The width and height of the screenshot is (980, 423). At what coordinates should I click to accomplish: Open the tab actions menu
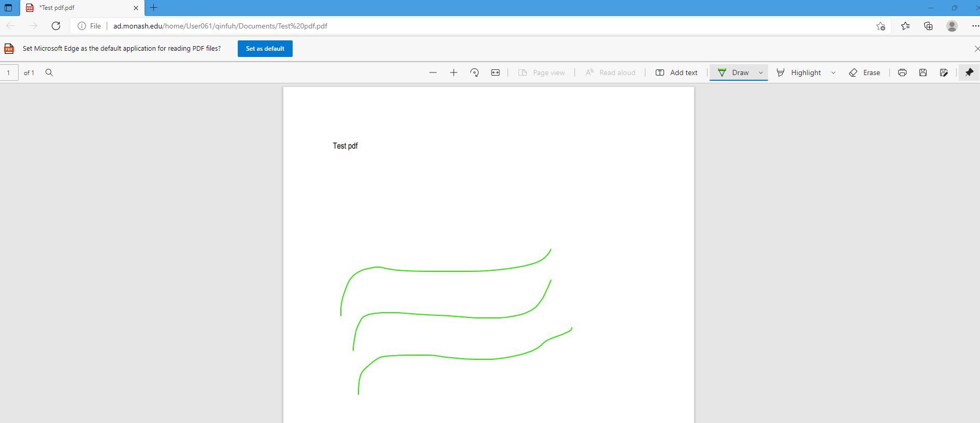8,8
